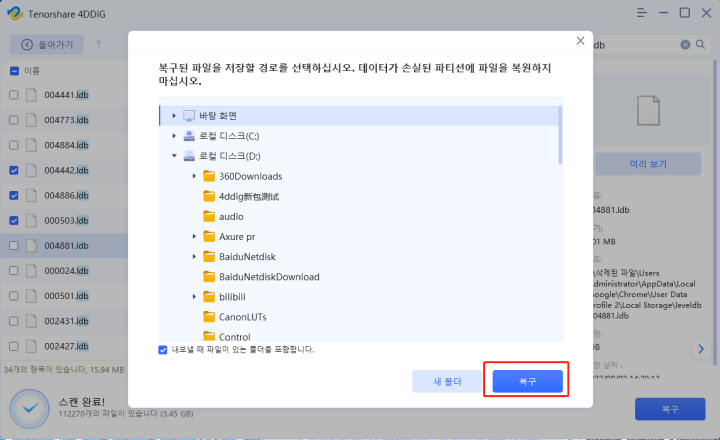Click the folder tree vertical scrollbar
720x440 pixels.
click(560, 135)
